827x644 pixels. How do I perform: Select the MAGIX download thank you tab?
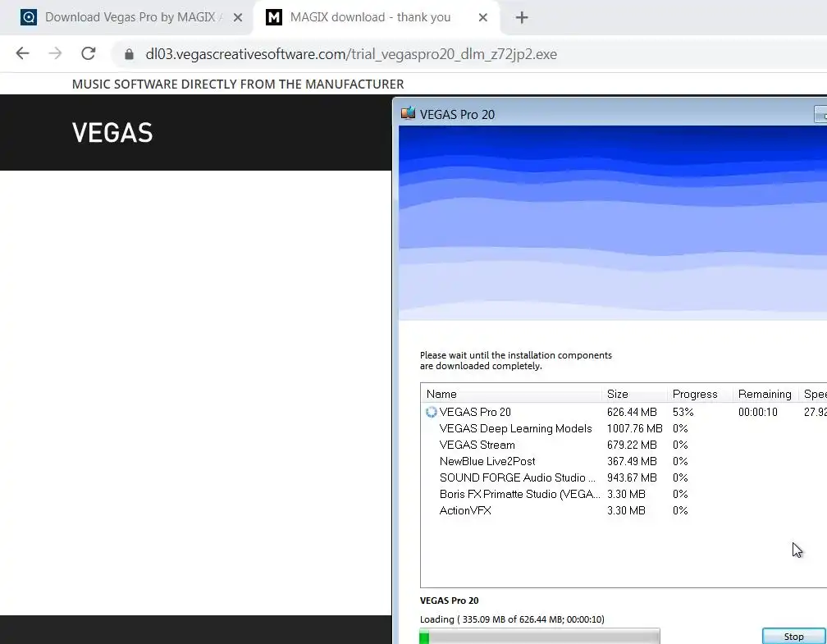tap(377, 17)
